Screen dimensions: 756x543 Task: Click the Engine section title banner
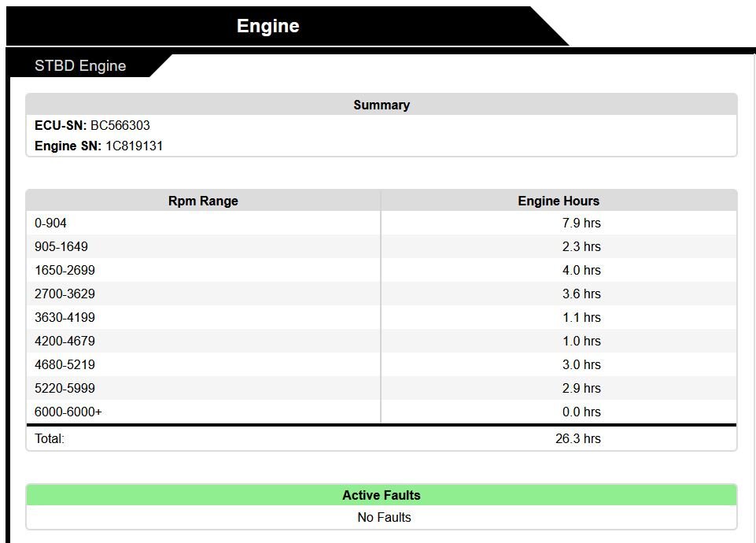[268, 26]
